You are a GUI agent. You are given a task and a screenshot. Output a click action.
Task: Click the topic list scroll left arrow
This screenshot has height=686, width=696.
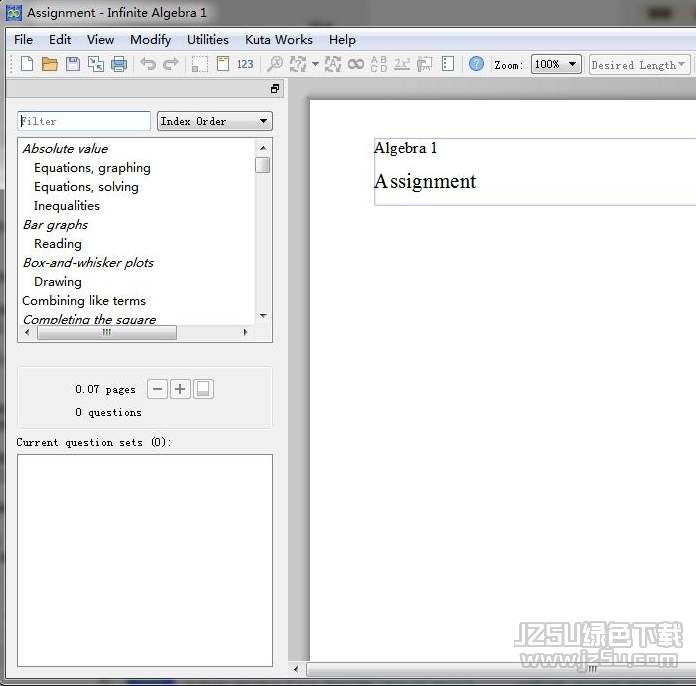(x=28, y=332)
